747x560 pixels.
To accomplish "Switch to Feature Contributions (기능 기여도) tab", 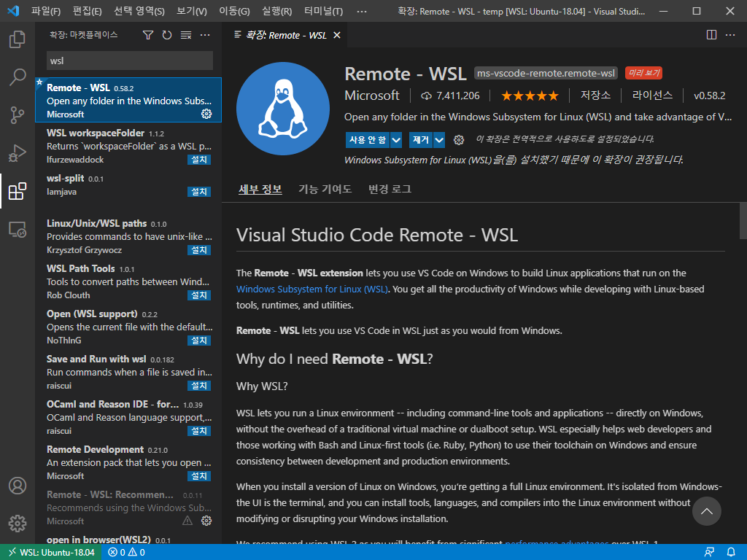I will point(325,189).
